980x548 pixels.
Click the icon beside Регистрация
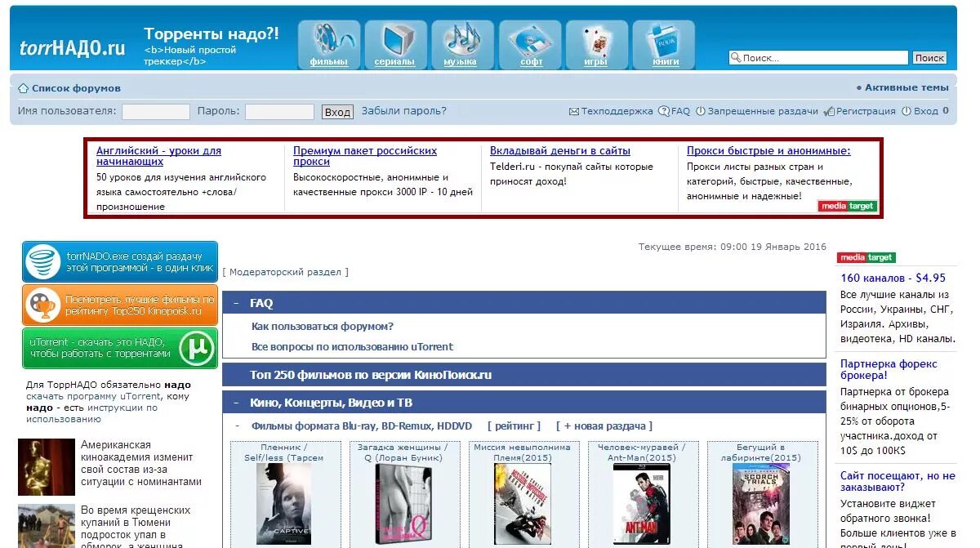point(829,111)
